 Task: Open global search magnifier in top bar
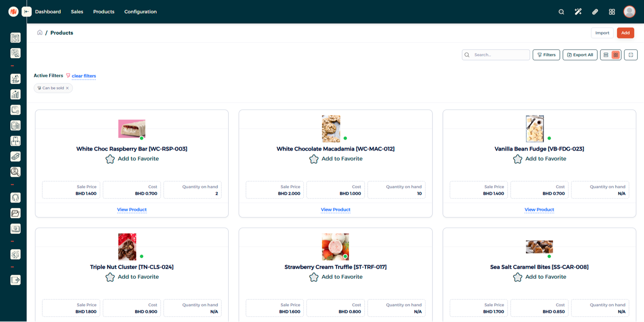pyautogui.click(x=561, y=12)
